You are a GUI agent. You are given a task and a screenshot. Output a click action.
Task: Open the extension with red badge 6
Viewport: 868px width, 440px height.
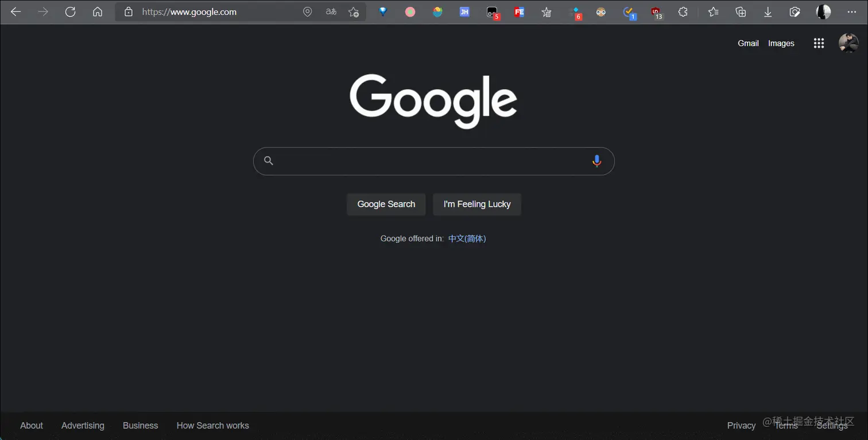pyautogui.click(x=575, y=12)
